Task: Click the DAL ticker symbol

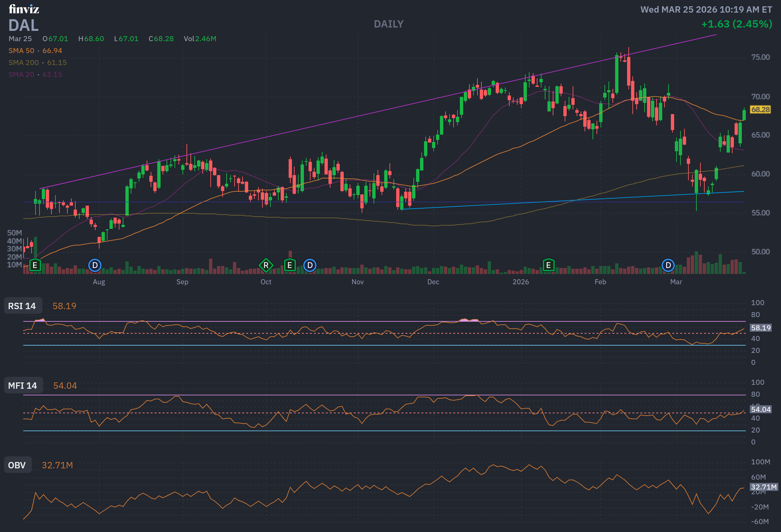Action: click(x=24, y=25)
